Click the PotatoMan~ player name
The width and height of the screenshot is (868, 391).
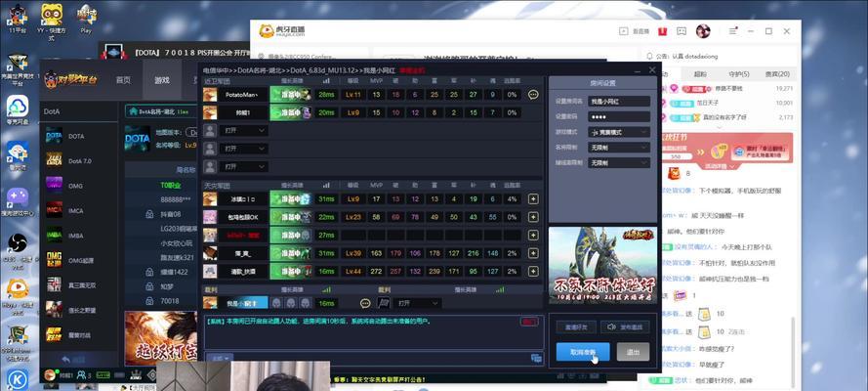[x=241, y=95]
